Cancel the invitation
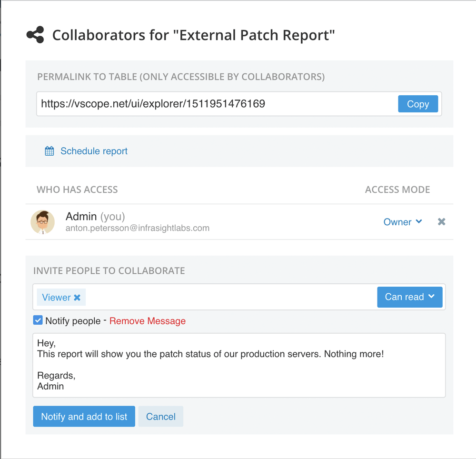Screen dimensions: 476x459 pos(160,417)
